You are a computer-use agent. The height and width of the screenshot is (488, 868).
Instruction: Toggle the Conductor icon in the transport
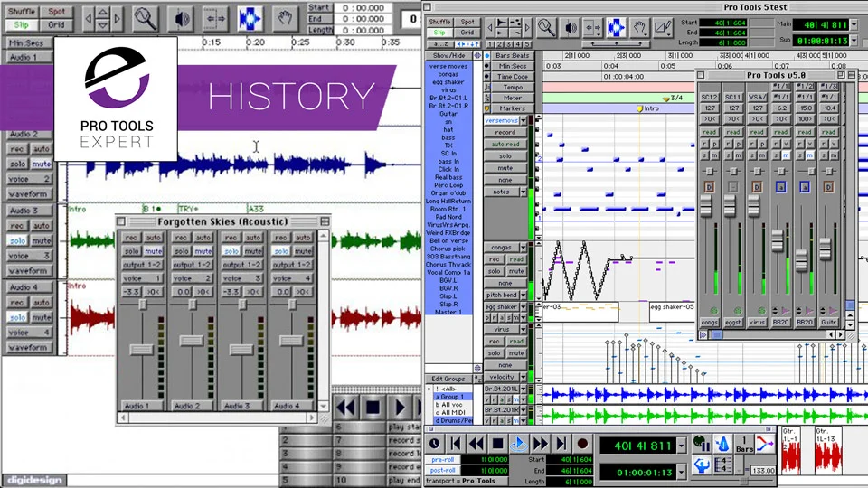[702, 465]
